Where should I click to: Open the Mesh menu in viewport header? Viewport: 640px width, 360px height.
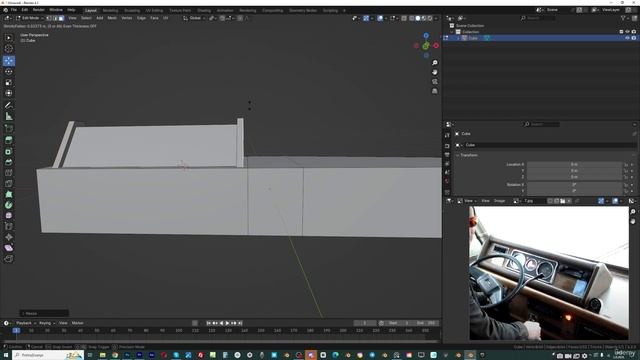click(x=112, y=18)
